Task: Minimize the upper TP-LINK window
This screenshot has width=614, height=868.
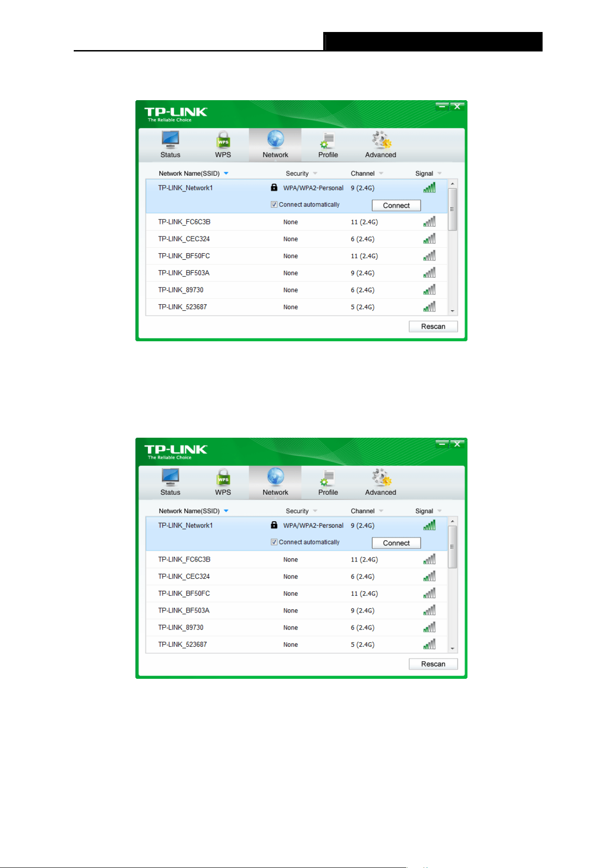Action: (442, 107)
